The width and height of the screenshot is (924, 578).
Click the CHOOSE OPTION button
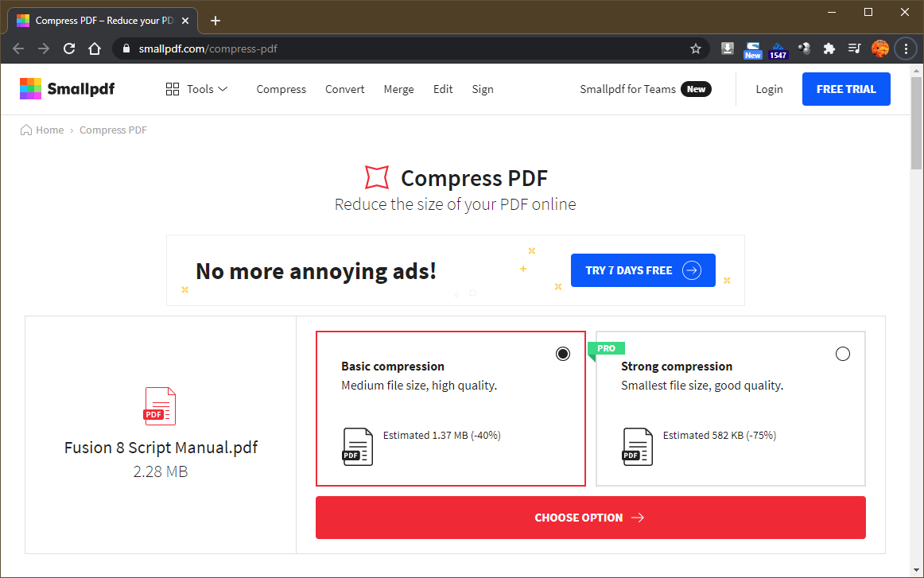591,518
